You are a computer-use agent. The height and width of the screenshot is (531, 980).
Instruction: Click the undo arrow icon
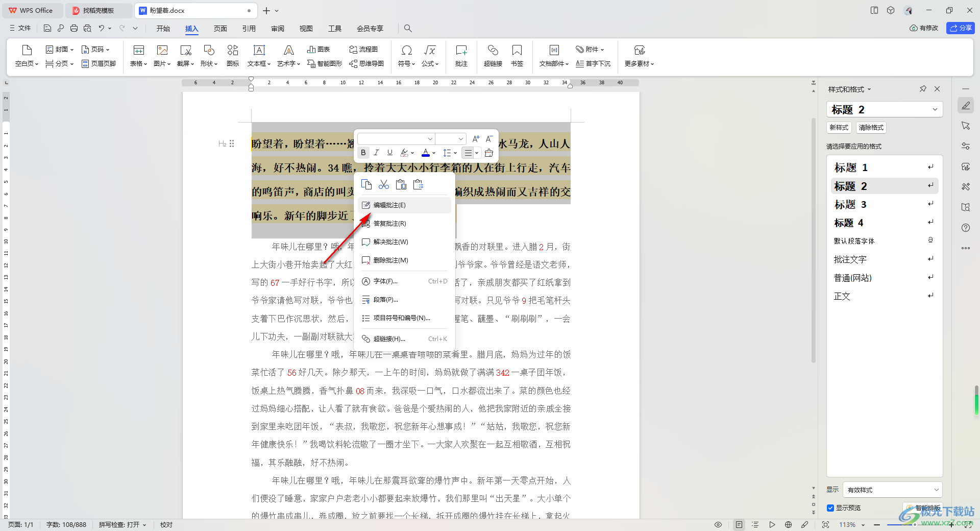click(x=102, y=29)
